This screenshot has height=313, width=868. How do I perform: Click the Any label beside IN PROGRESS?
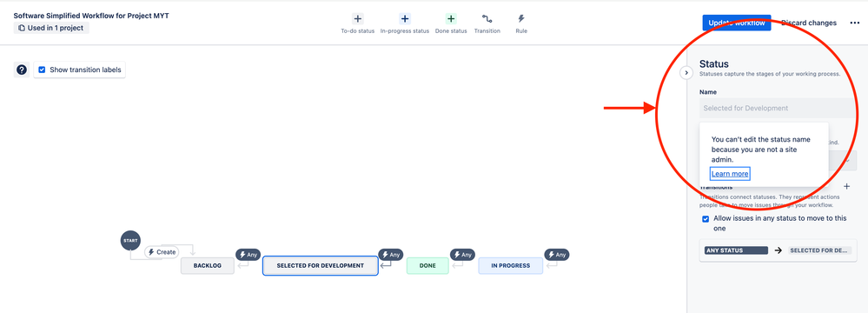coord(557,255)
